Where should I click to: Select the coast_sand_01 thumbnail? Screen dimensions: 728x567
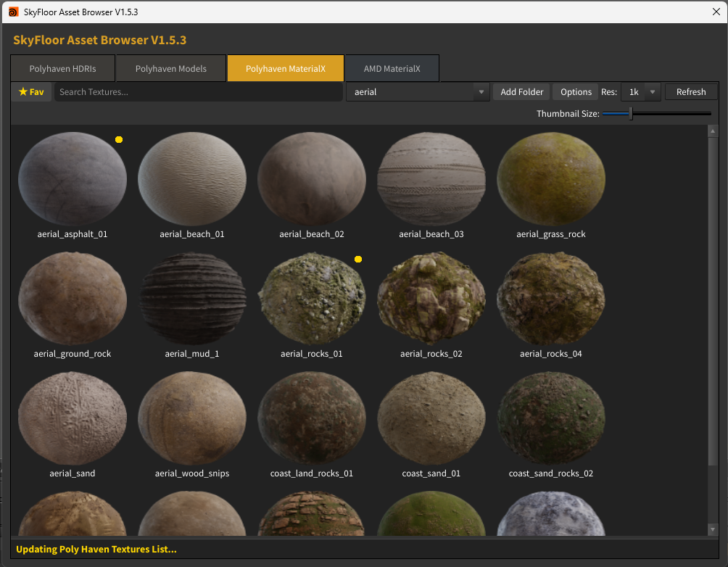pos(431,418)
